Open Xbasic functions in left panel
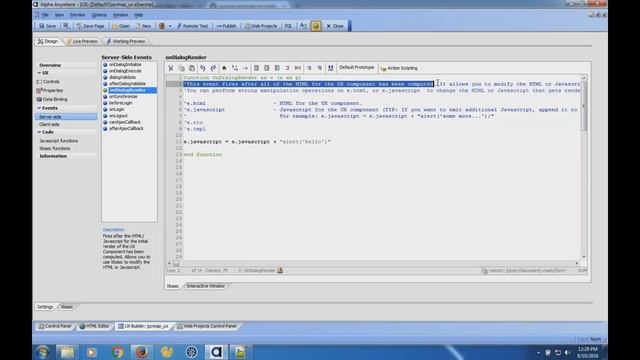The image size is (640, 360). (x=55, y=149)
